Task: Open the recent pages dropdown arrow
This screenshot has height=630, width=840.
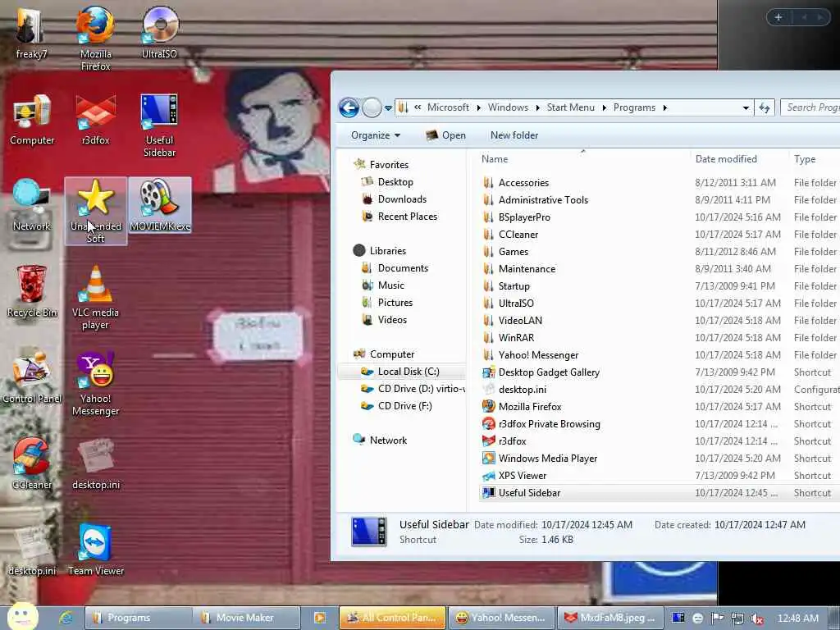Action: (x=388, y=107)
